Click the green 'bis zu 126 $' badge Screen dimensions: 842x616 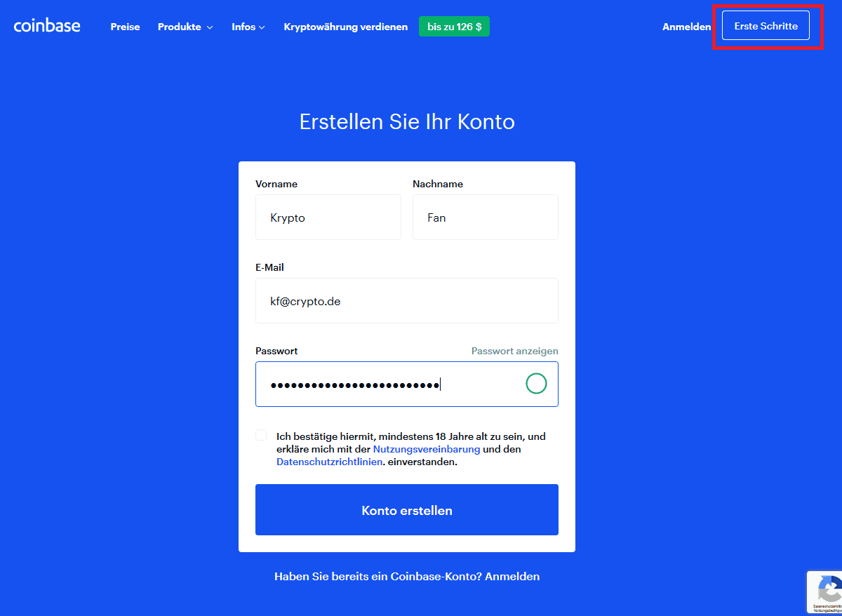click(x=454, y=27)
